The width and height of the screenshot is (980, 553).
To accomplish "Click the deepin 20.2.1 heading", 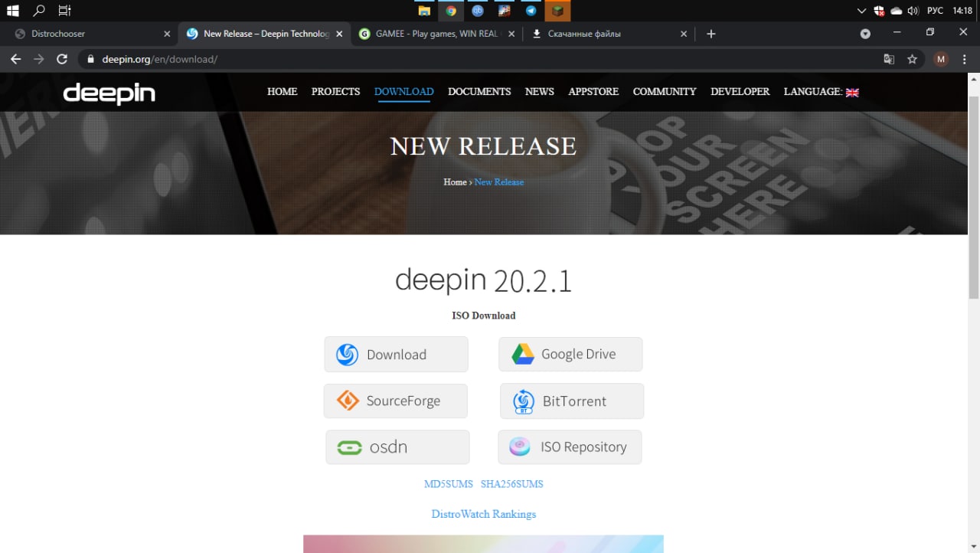I will (483, 280).
